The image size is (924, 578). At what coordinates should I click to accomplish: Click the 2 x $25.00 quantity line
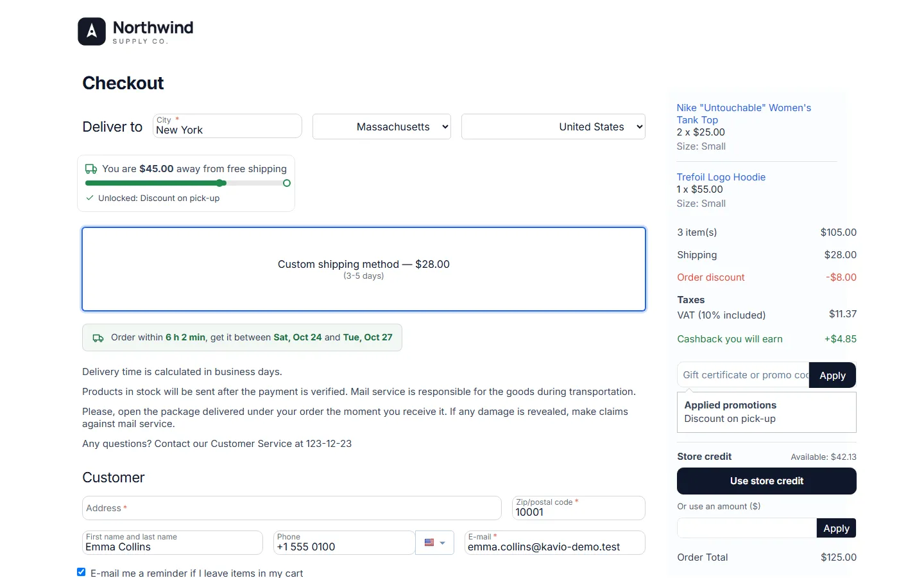point(700,132)
